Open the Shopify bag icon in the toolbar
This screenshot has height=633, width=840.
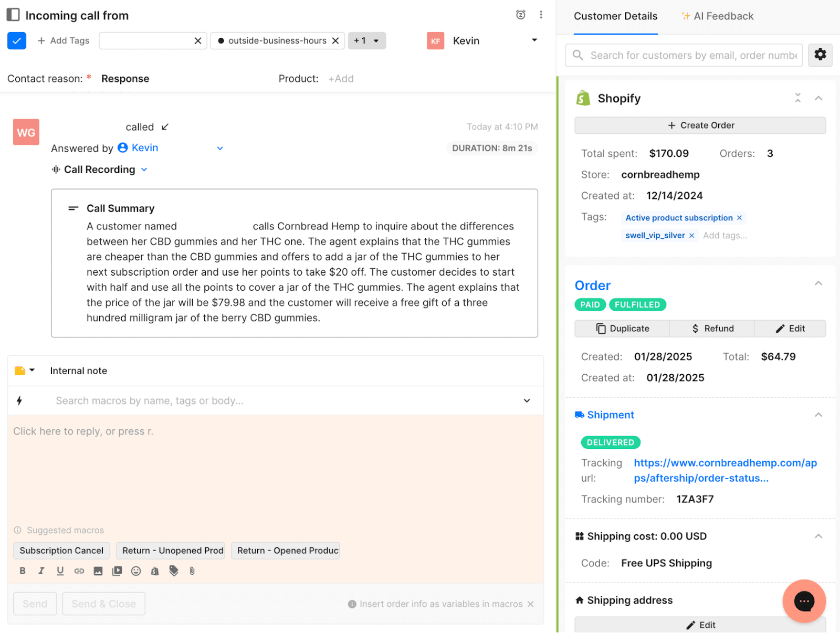(154, 571)
